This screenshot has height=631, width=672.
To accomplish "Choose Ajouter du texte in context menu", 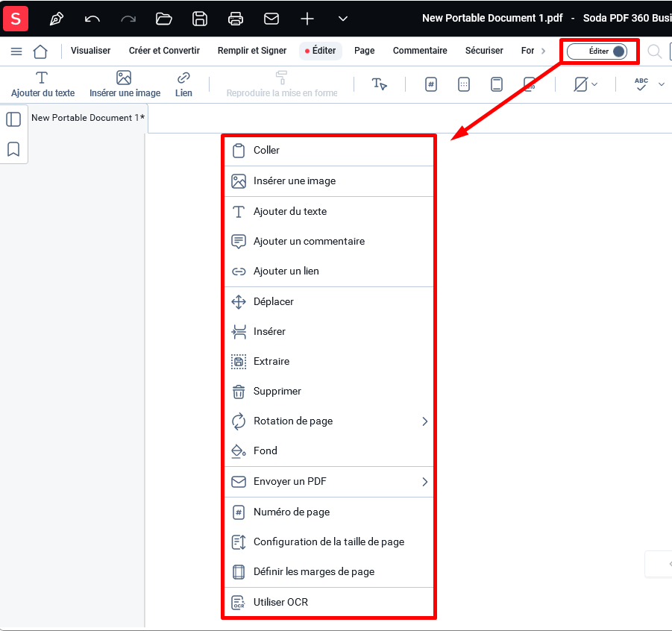I will [329, 212].
